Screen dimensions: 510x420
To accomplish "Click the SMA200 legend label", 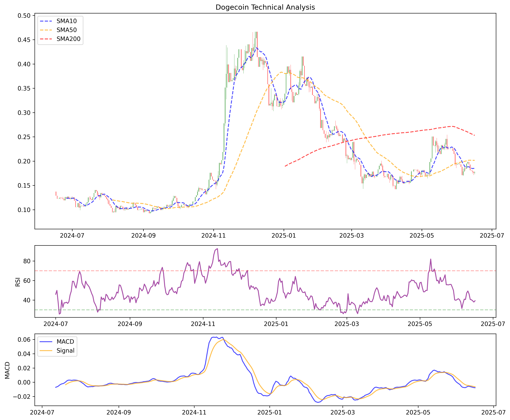I will (x=68, y=39).
